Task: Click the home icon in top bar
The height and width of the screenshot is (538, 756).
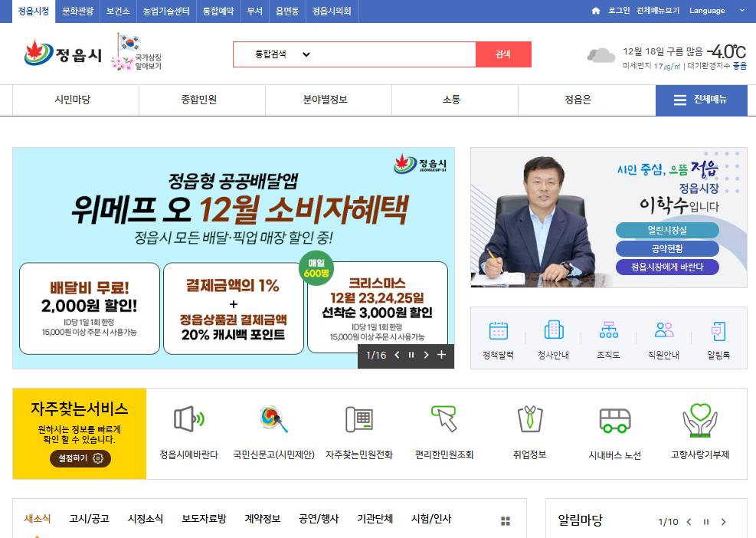Action: [596, 11]
